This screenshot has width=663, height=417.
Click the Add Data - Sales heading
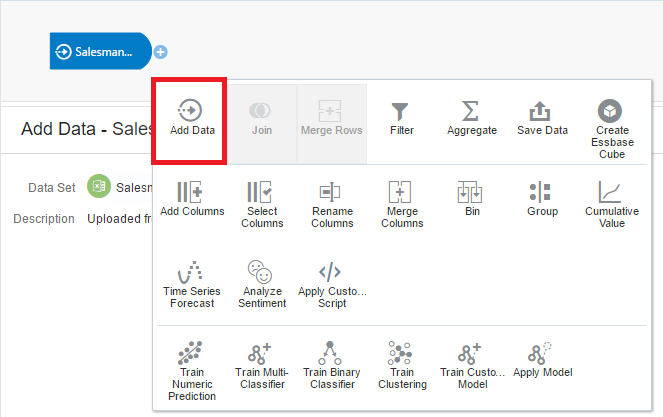click(x=87, y=129)
